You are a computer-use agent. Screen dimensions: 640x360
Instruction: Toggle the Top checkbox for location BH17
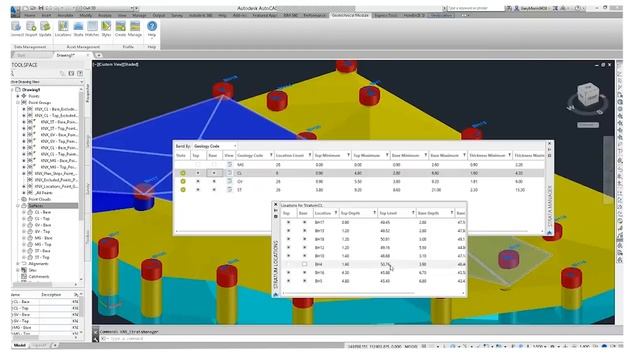pos(288,222)
